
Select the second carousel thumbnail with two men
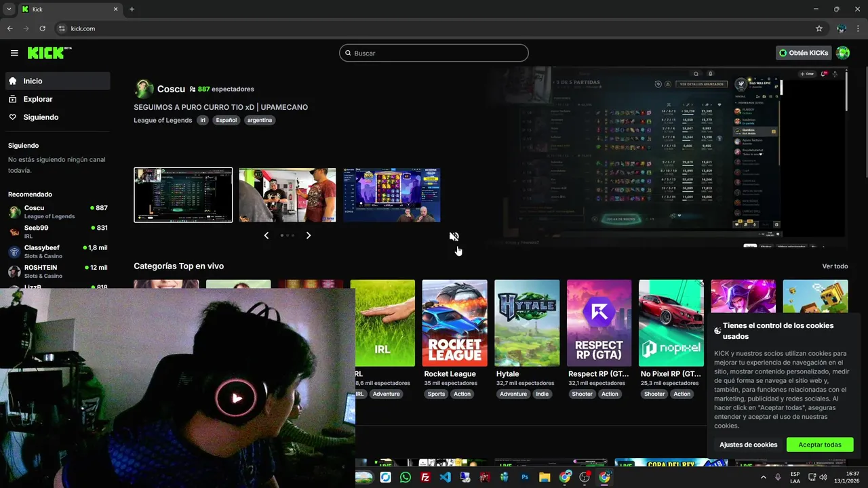point(288,195)
